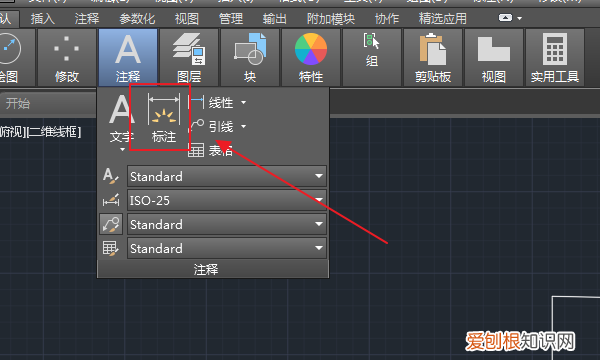Screen dimensions: 600x360
Task: Open the text style manager icon
Action: click(111, 176)
